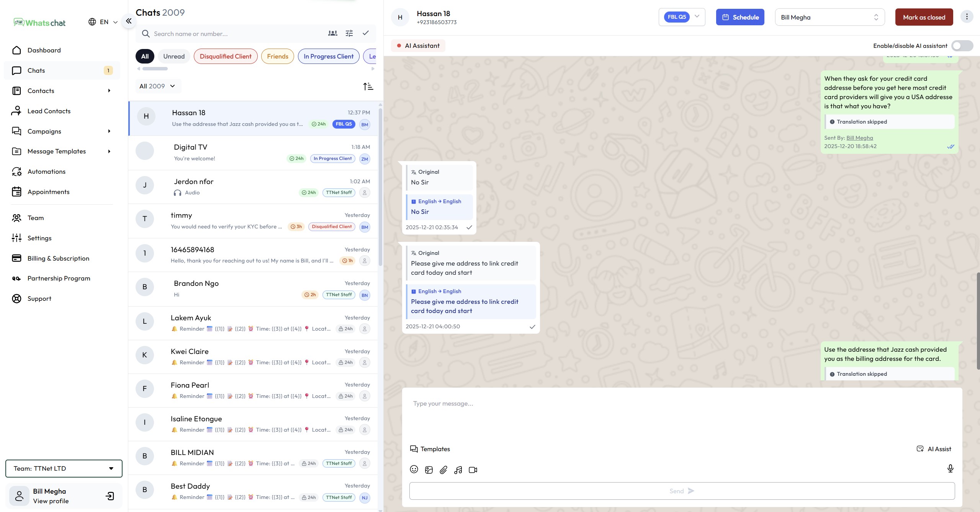This screenshot has width=980, height=512.
Task: Expand the Team: TTNet LTD selector
Action: pos(64,468)
